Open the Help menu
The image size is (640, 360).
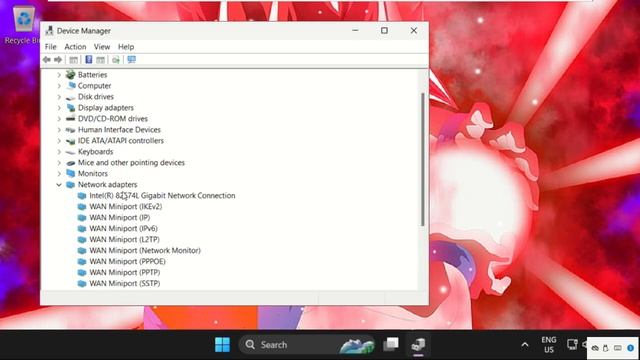coord(126,47)
